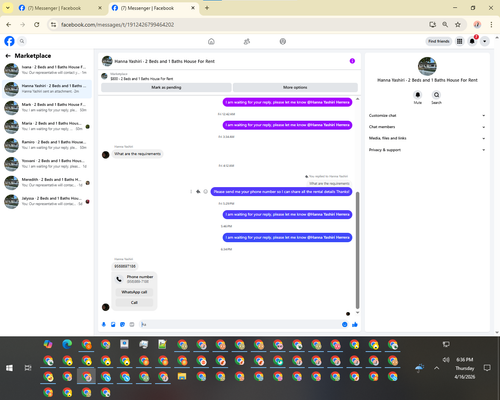The height and width of the screenshot is (400, 500).
Task: Open the tab search dropdown arrow
Action: click(x=7, y=8)
